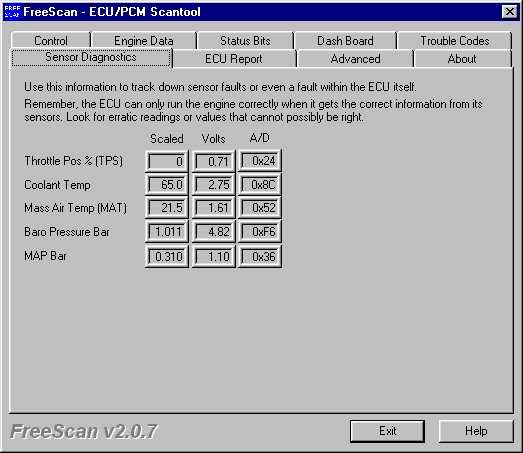
Task: Open the Dash Board tab
Action: coord(345,41)
